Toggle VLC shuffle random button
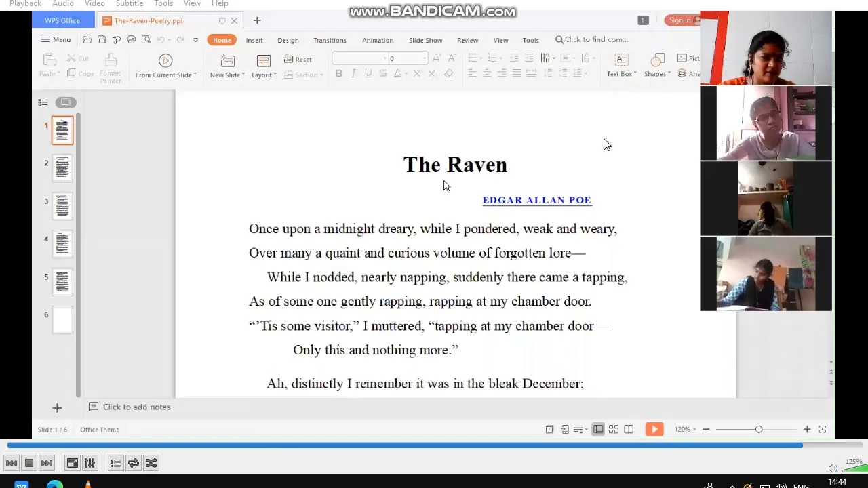The image size is (868, 488). point(151,464)
